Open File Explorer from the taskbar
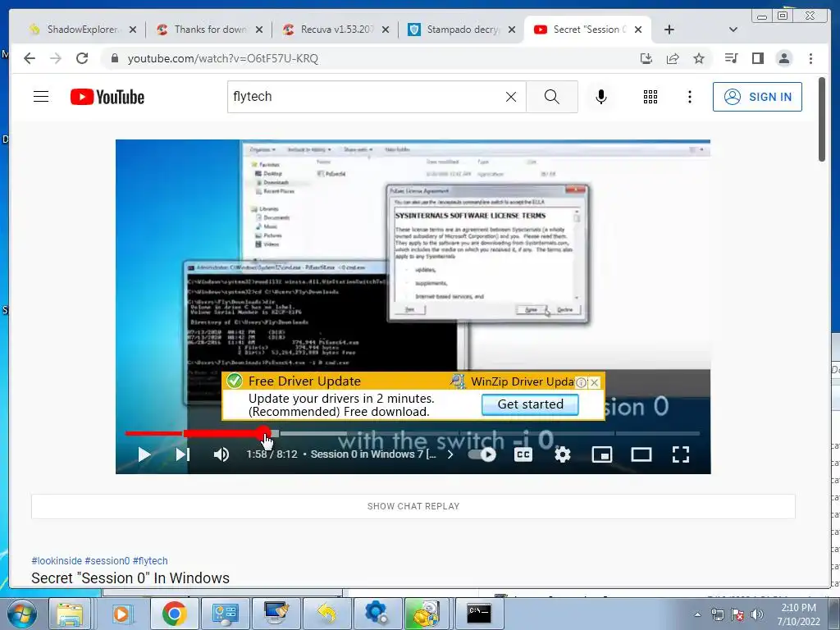The width and height of the screenshot is (840, 630). (71, 614)
